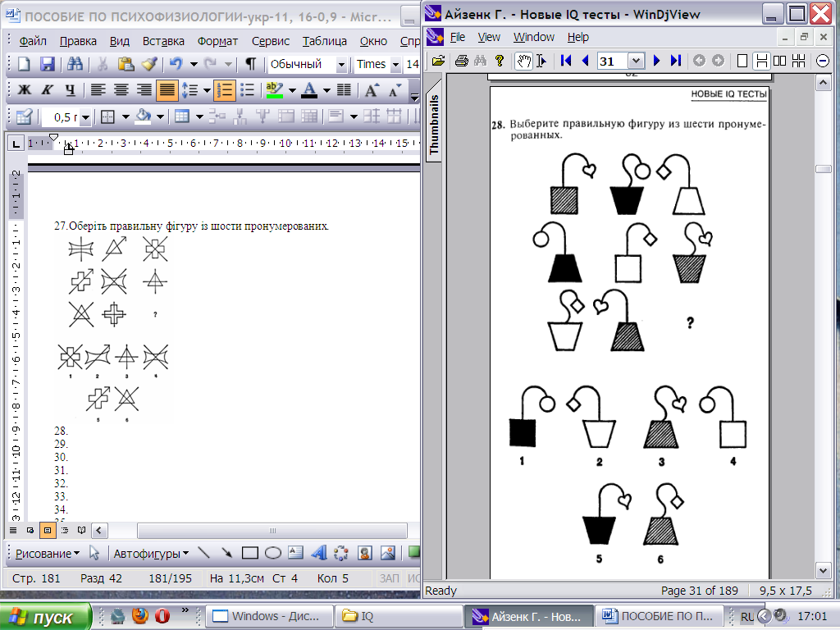
Task: Toggle numbered list button
Action: [x=225, y=90]
